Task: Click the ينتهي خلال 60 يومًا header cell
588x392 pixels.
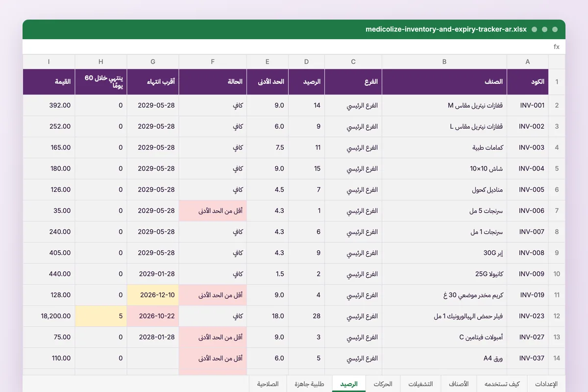Action: [x=101, y=82]
